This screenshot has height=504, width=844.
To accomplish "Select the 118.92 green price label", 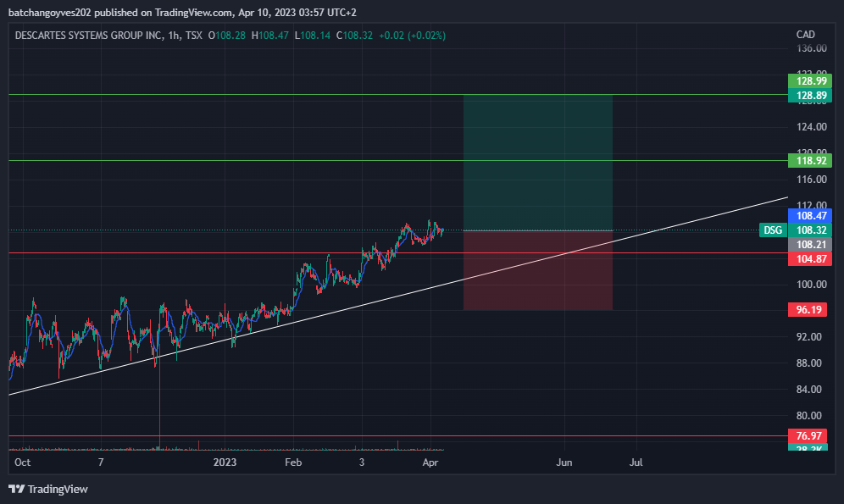I will [809, 160].
